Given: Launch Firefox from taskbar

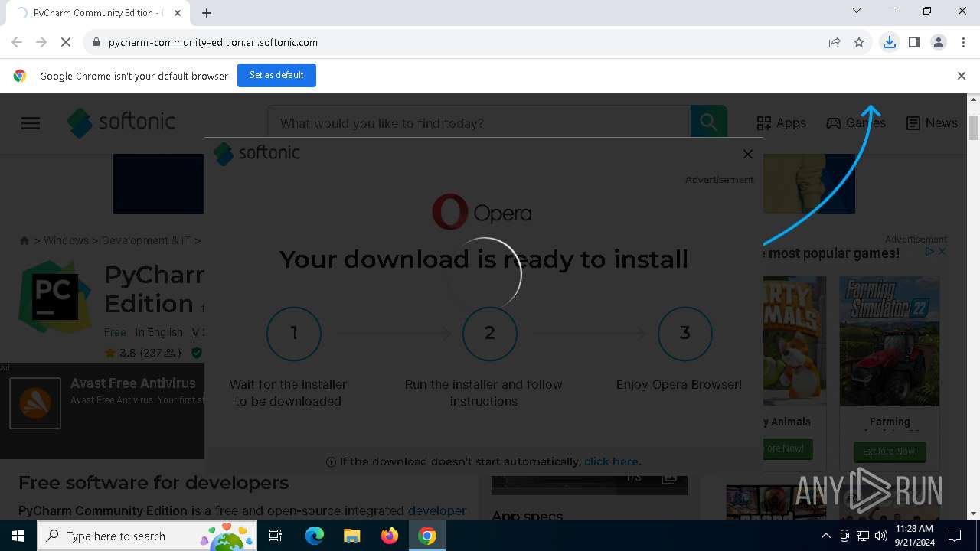Looking at the screenshot, I should click(x=390, y=536).
